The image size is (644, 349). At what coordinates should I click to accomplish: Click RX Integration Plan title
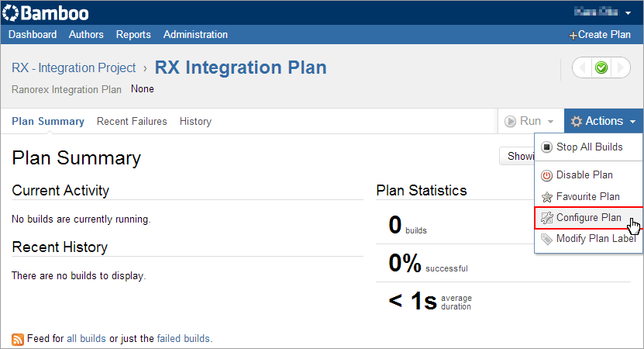[241, 67]
